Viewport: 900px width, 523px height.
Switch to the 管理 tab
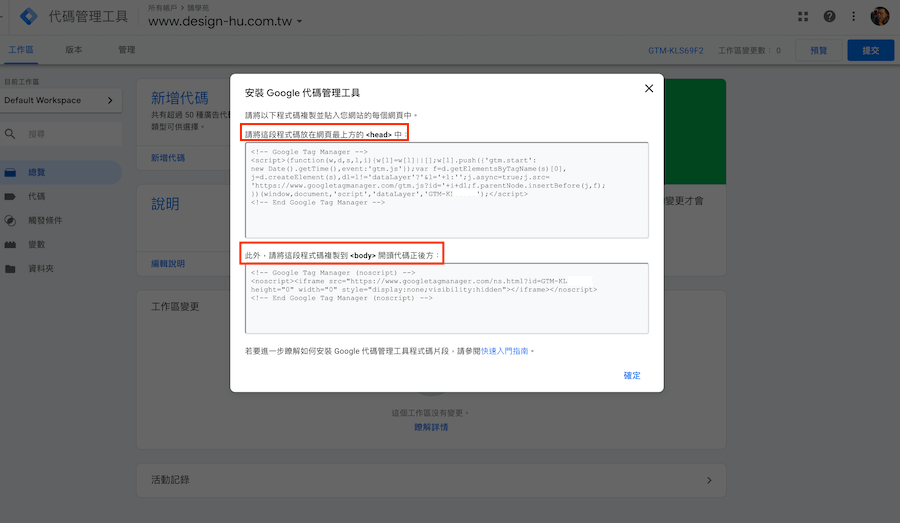126,50
